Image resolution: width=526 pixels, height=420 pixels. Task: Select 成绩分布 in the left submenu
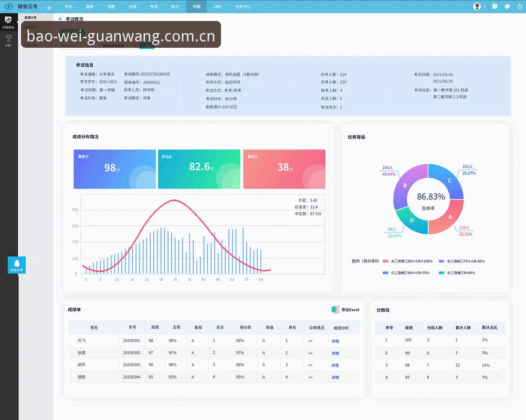[30, 17]
